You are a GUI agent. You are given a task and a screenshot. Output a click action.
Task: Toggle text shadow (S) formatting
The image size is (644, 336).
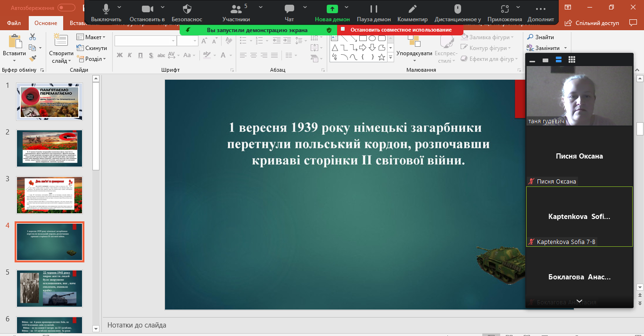tap(151, 55)
